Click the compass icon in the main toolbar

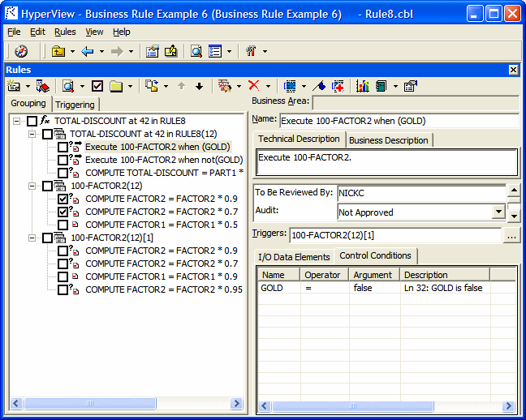[21, 51]
